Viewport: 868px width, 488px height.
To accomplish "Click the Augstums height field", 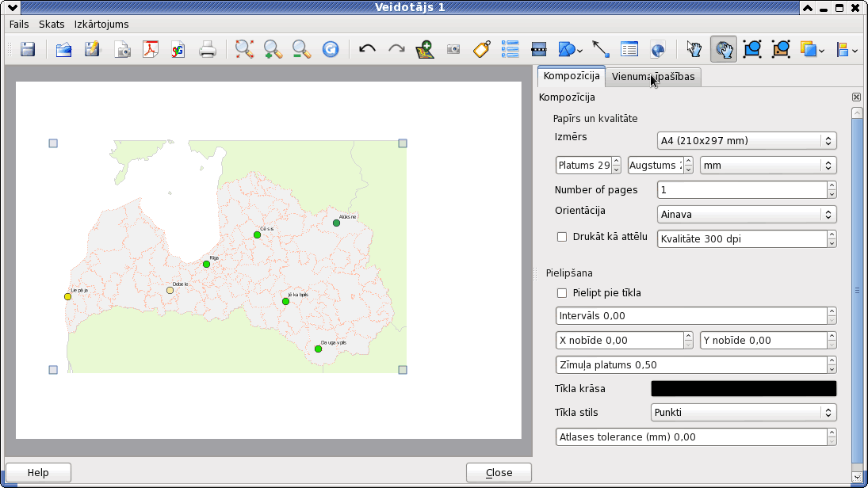I will pyautogui.click(x=660, y=166).
